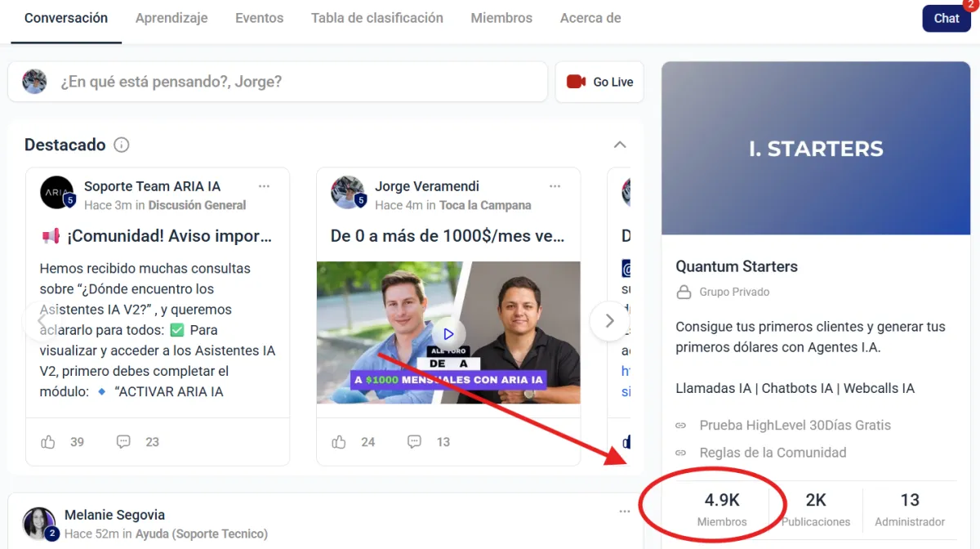980x549 pixels.
Task: Click link icon beside Prueba HighLevel
Action: tap(681, 426)
